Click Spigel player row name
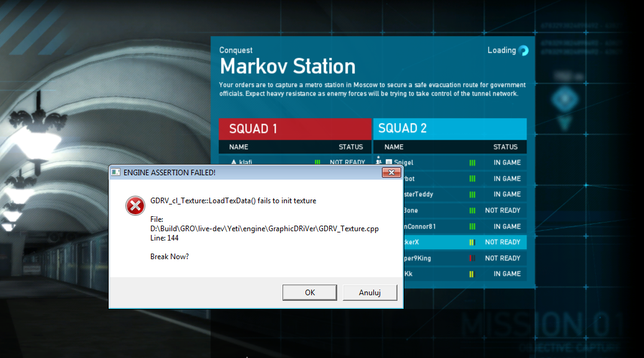Screen dimensions: 644x358 pyautogui.click(x=404, y=162)
